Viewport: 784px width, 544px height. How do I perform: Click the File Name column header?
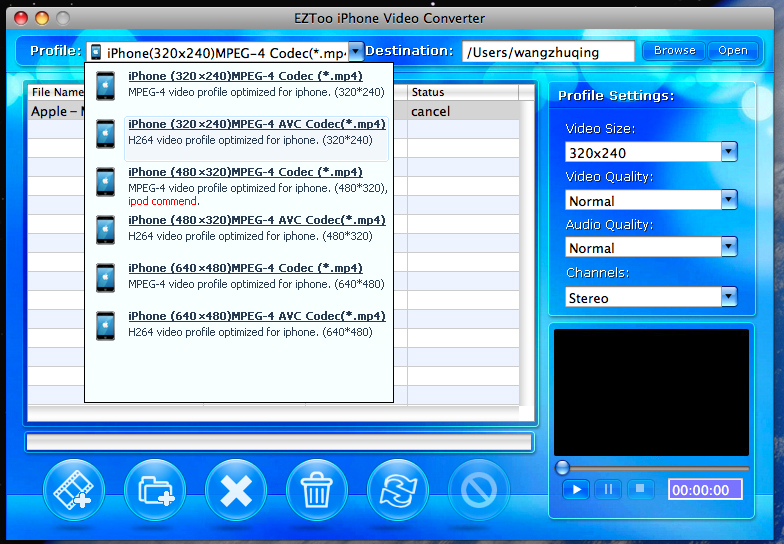[x=56, y=92]
